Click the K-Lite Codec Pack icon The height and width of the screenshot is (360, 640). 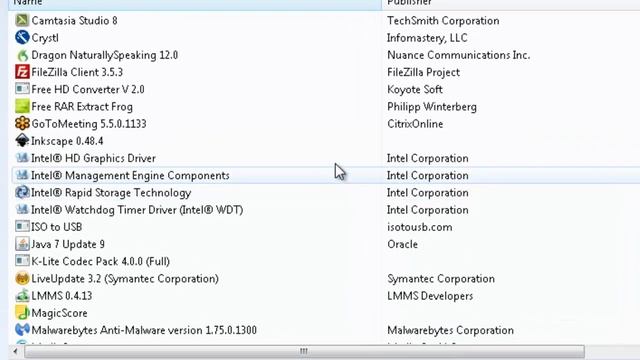pos(22,260)
